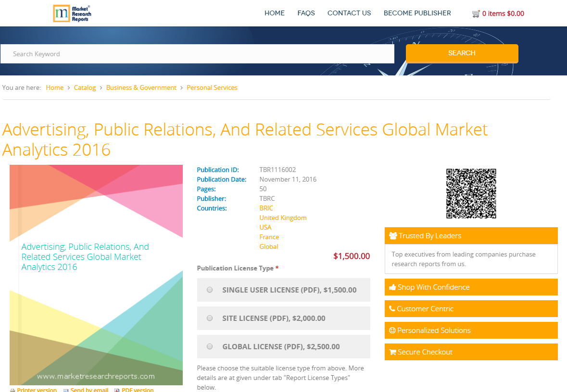Expand the Personalized Solutions bar

point(471,330)
